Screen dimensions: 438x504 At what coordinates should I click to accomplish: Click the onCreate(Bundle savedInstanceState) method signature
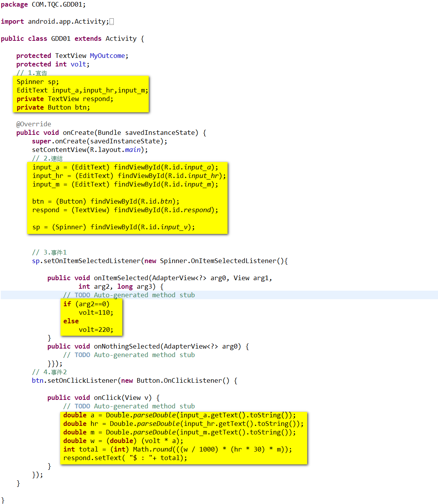click(111, 133)
